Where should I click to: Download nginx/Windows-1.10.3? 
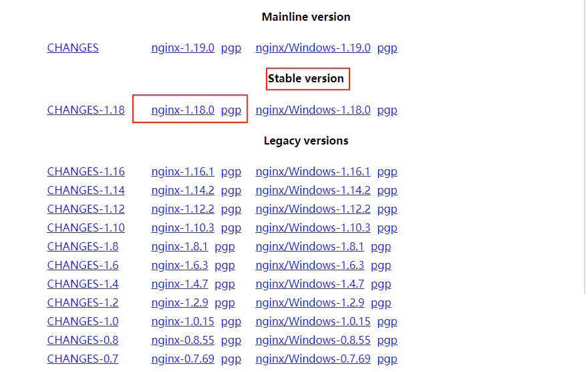click(313, 228)
